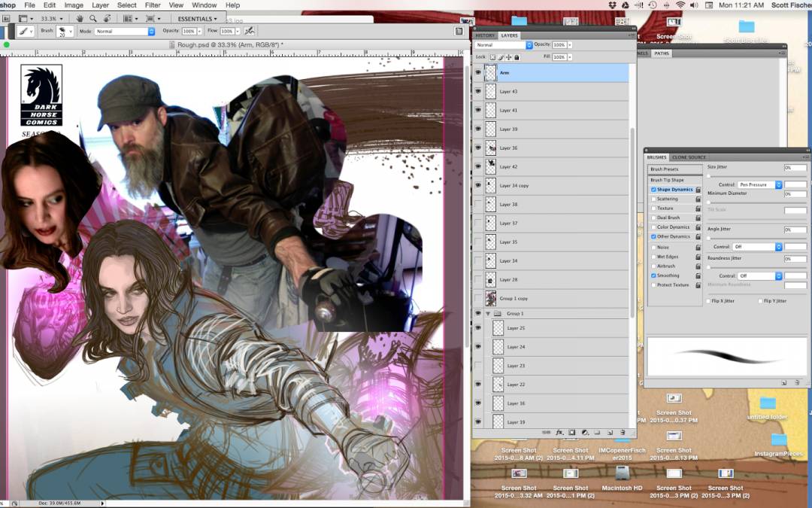
Task: Click the add layer style fx icon
Action: pyautogui.click(x=559, y=432)
